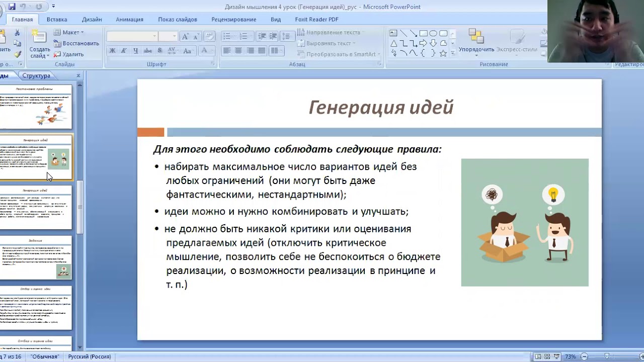Select the isosceles triangle shape
Viewport: 644px width, 362px height.
(393, 43)
